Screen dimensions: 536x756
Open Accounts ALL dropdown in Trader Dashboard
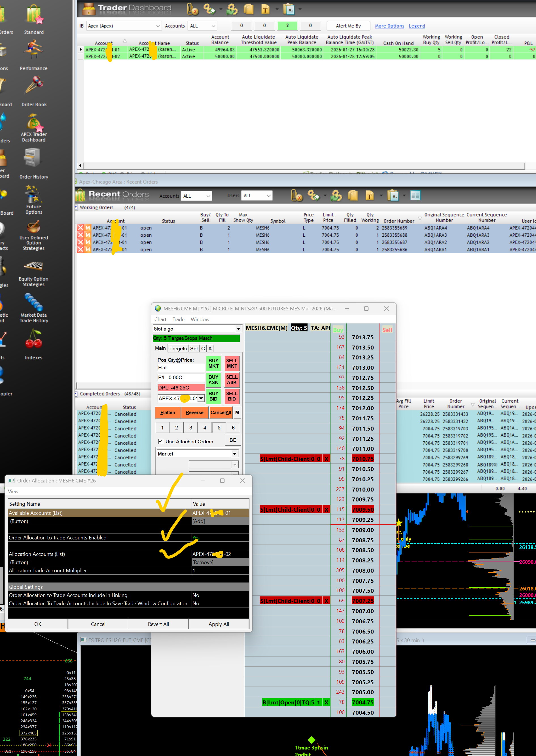pyautogui.click(x=203, y=26)
